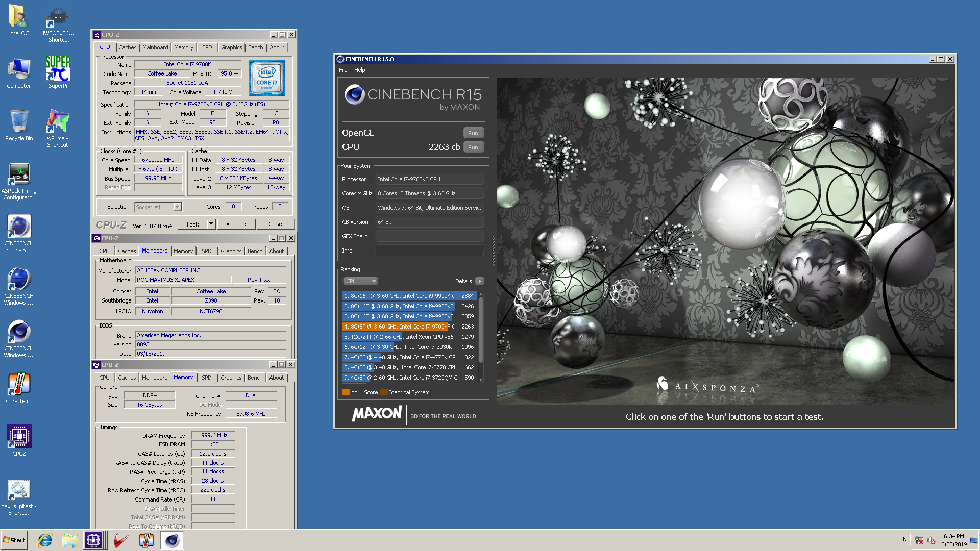Open About tab in top CPU-Z window

(277, 47)
